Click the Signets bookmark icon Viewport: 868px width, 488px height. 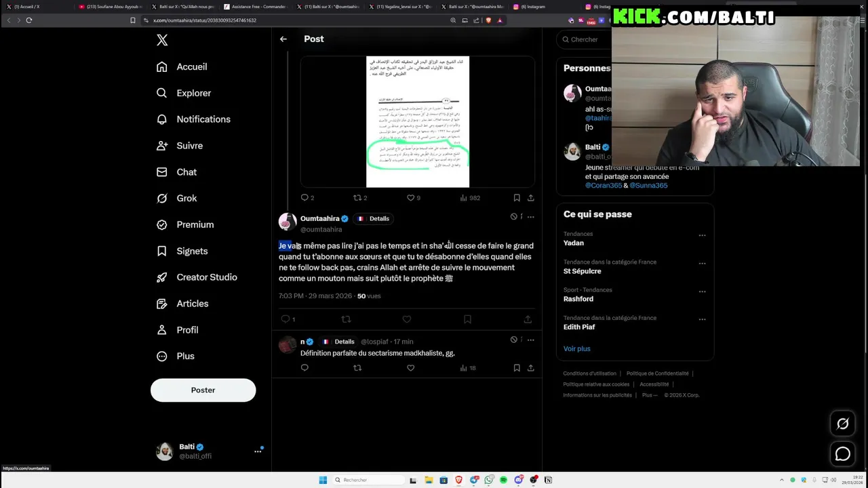coord(161,251)
